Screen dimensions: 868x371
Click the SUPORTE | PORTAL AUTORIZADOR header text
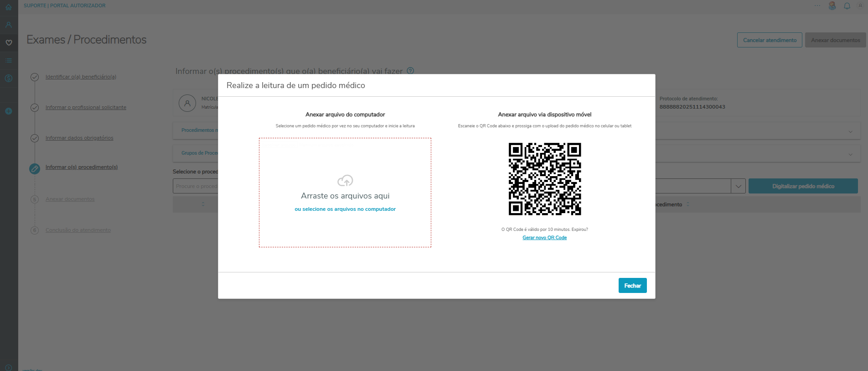(x=65, y=5)
